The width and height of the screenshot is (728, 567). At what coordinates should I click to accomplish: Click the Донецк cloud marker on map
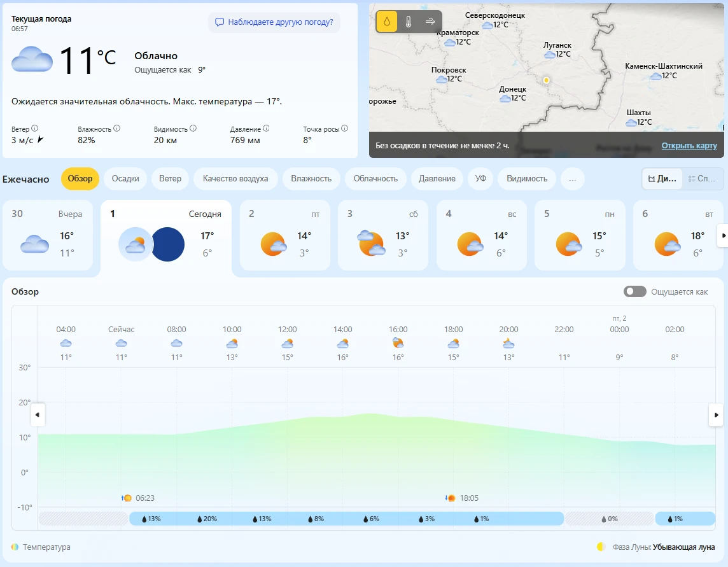pos(505,99)
